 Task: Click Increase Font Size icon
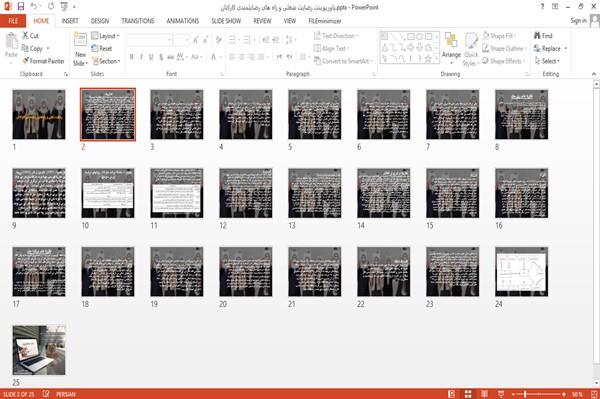pyautogui.click(x=196, y=40)
